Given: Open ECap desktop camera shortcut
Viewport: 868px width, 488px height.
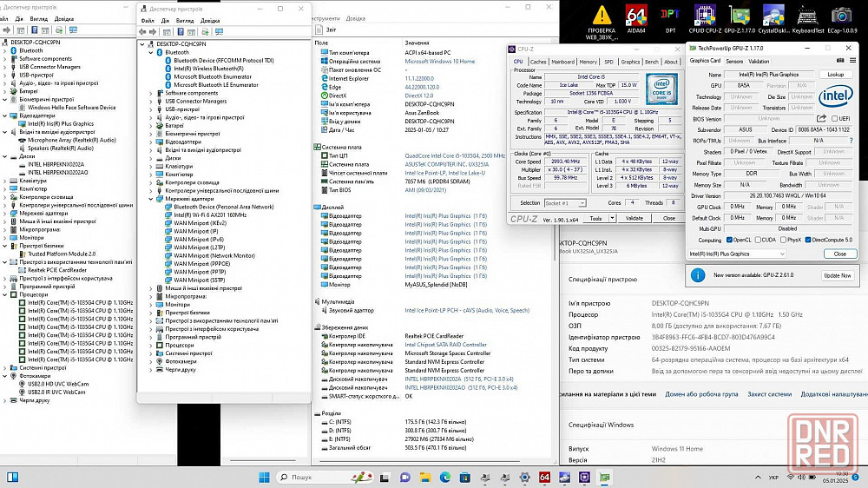Looking at the screenshot, I should pyautogui.click(x=842, y=18).
